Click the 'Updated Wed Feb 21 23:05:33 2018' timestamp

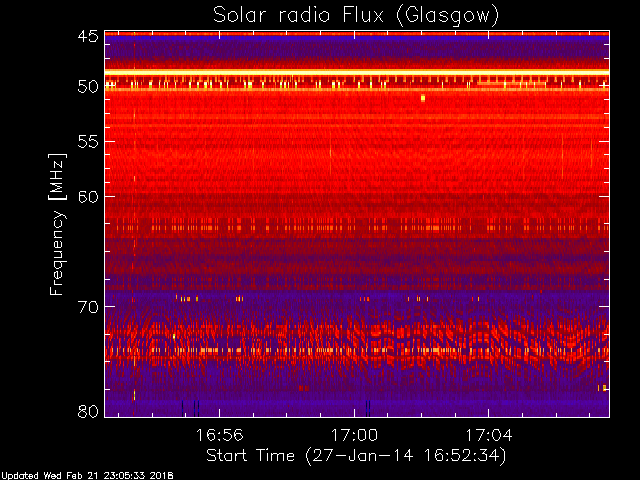[87, 476]
